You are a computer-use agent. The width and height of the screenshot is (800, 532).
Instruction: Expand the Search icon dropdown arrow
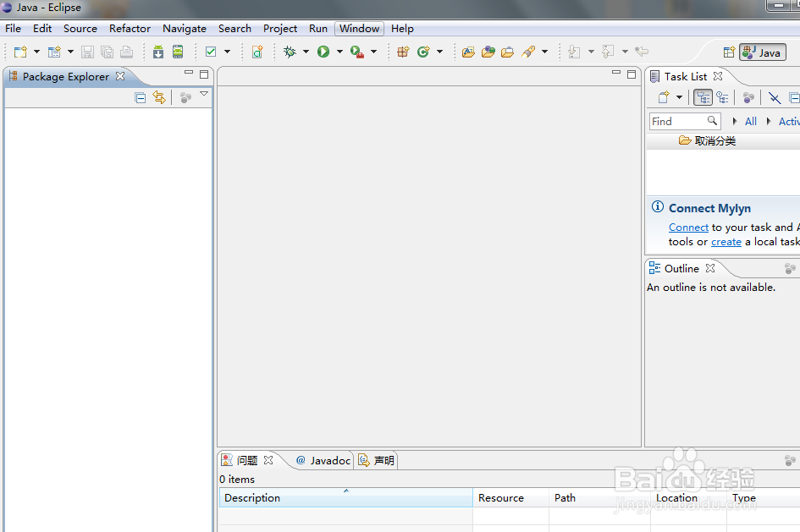coord(545,52)
